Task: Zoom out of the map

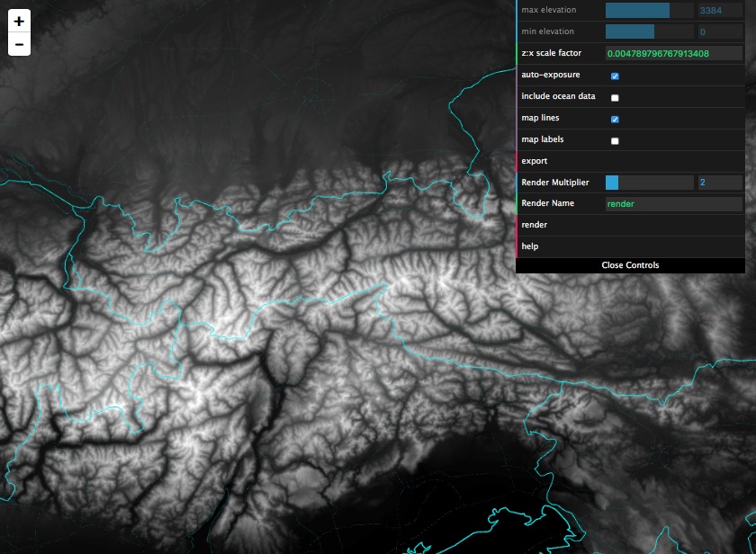Action: coord(19,44)
